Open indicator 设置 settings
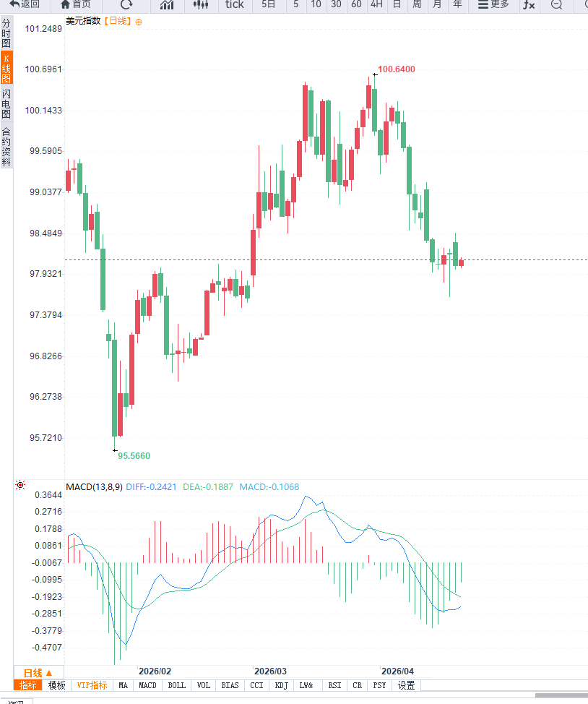The image size is (588, 704). (x=406, y=685)
